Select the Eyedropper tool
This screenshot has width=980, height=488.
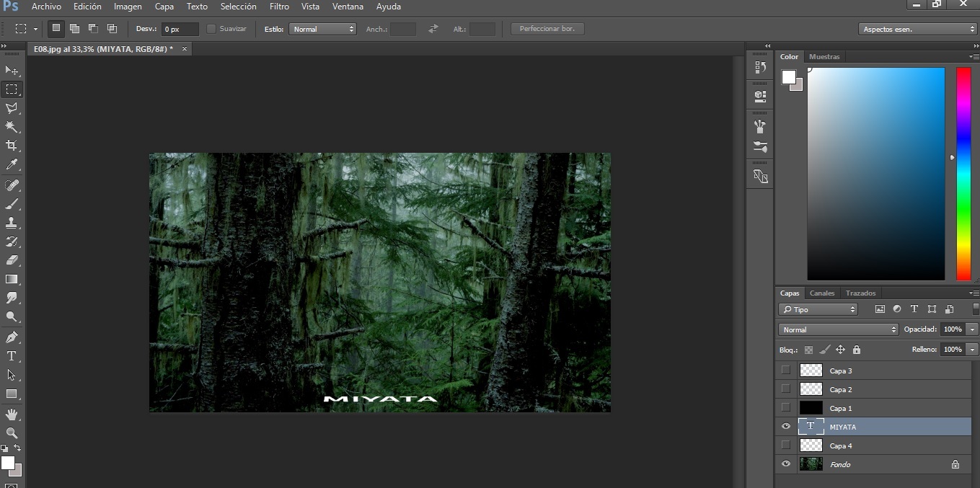coord(12,165)
